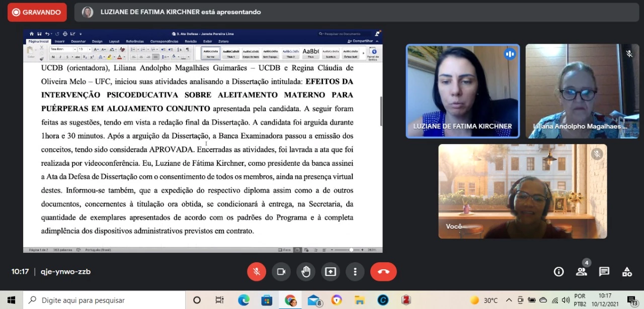Open the activities icon
Screen dimensions: 644x309
pos(627,272)
